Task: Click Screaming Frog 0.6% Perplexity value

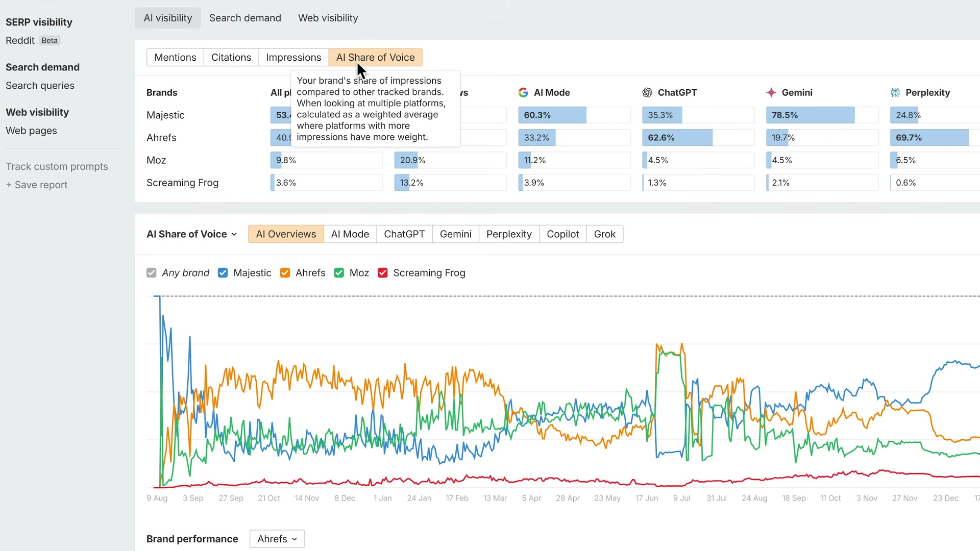Action: [x=905, y=183]
